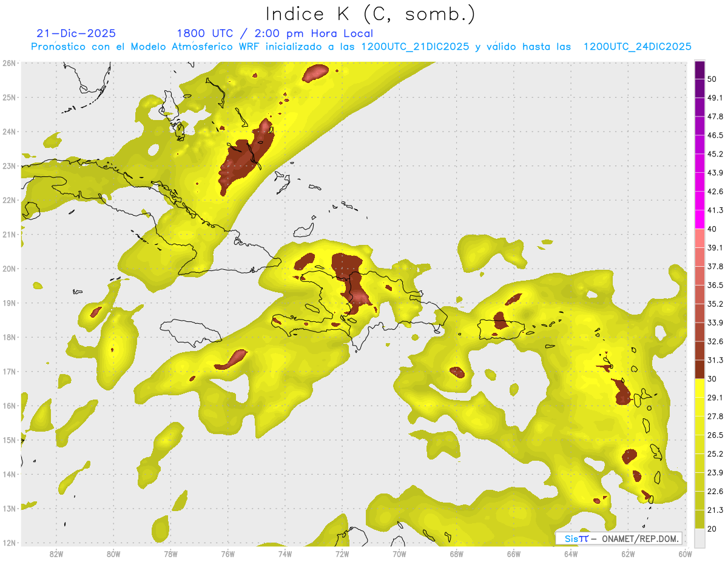This screenshot has width=728, height=562.
Task: Click the '22N' latitude axis label
Action: click(9, 200)
